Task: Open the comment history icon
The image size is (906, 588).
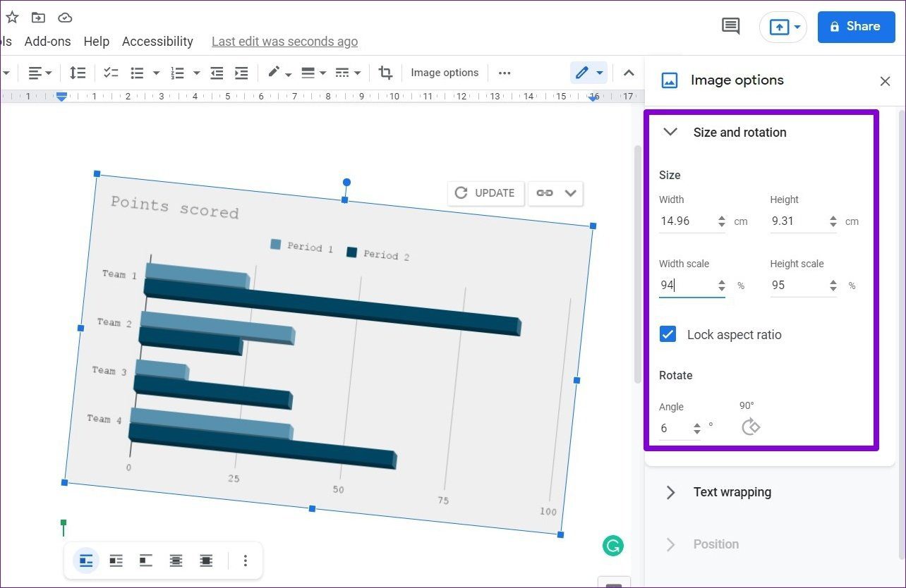Action: pos(730,27)
